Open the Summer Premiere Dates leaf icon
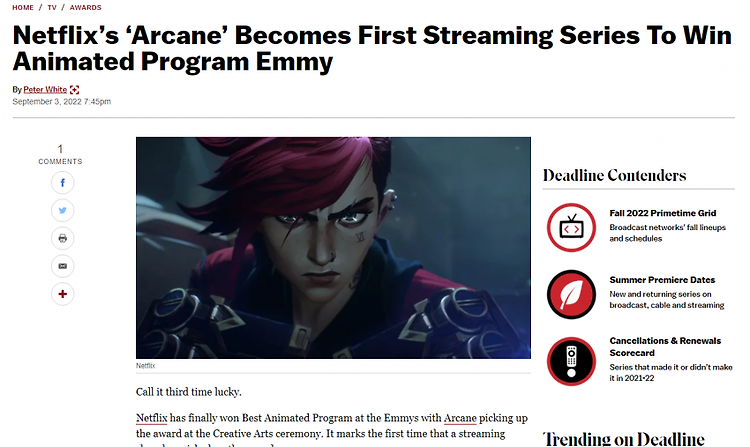The image size is (750, 447). 571,294
